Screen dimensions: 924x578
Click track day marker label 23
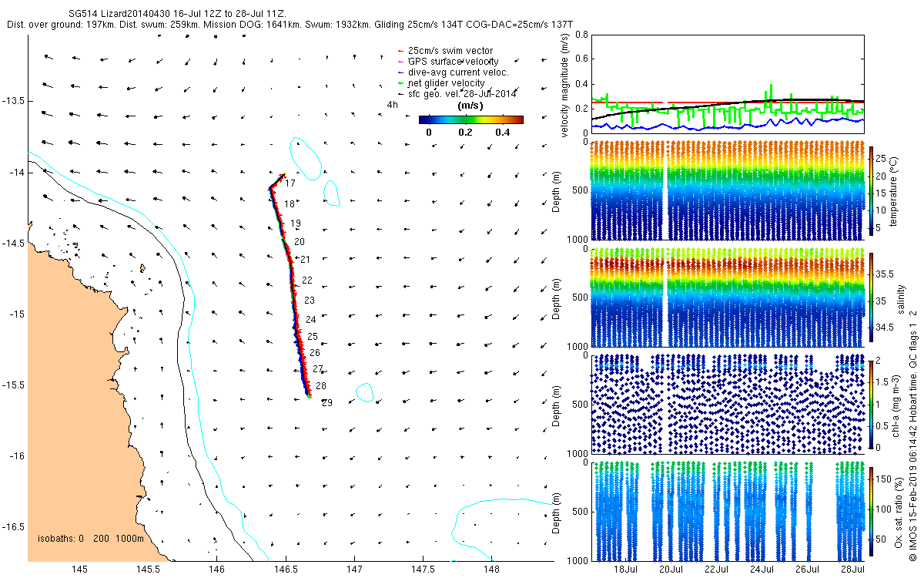click(310, 301)
